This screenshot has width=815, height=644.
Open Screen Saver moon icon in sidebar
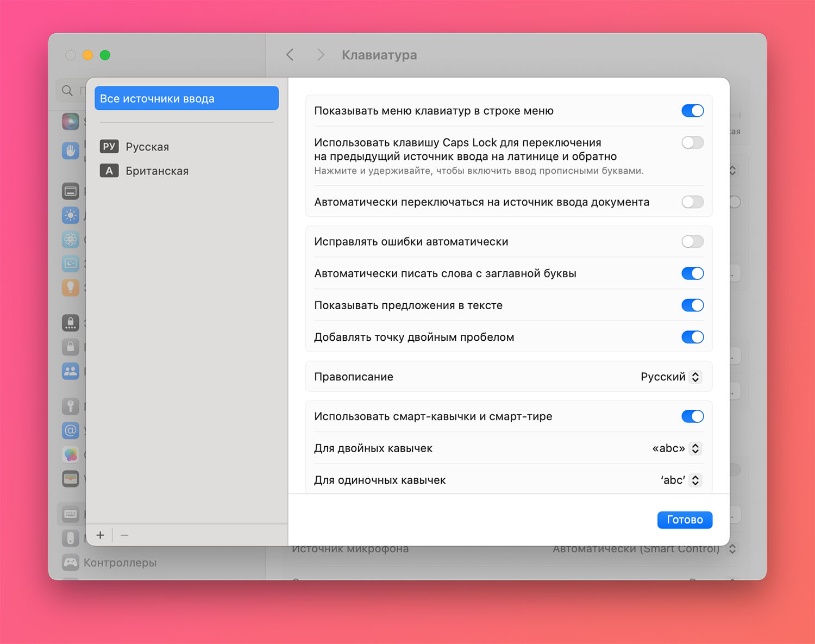coord(70,263)
